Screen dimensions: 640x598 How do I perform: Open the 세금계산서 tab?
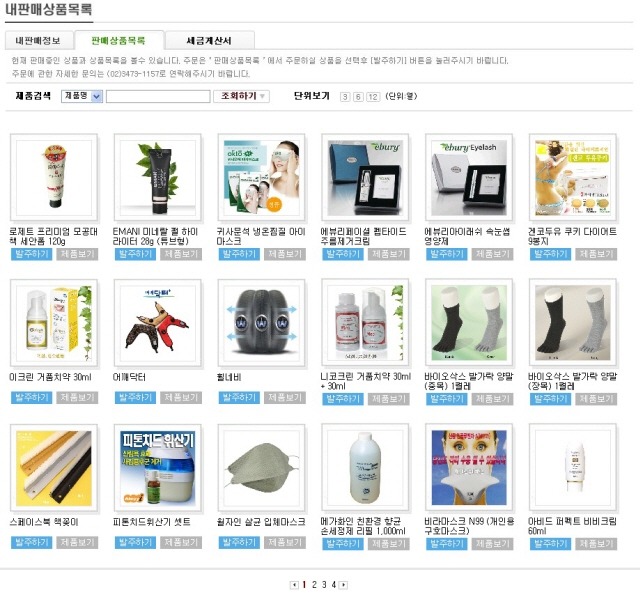coord(209,40)
